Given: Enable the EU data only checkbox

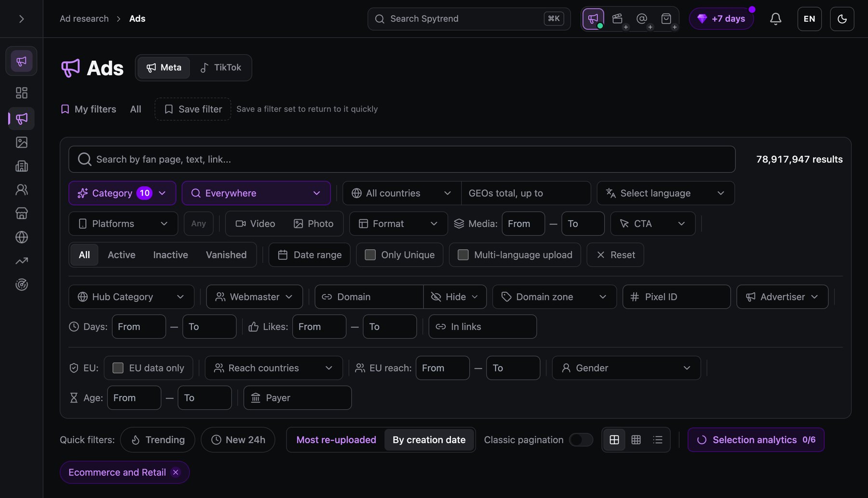Looking at the screenshot, I should pyautogui.click(x=118, y=368).
